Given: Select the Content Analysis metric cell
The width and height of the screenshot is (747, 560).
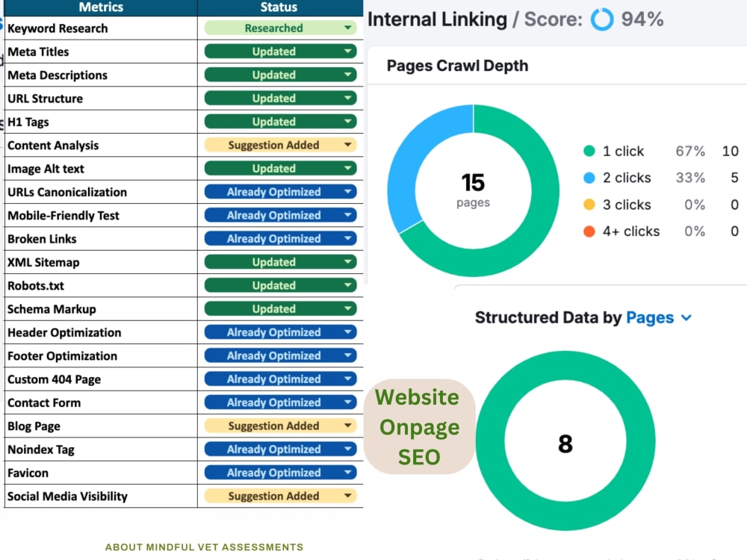Looking at the screenshot, I should coord(101,145).
